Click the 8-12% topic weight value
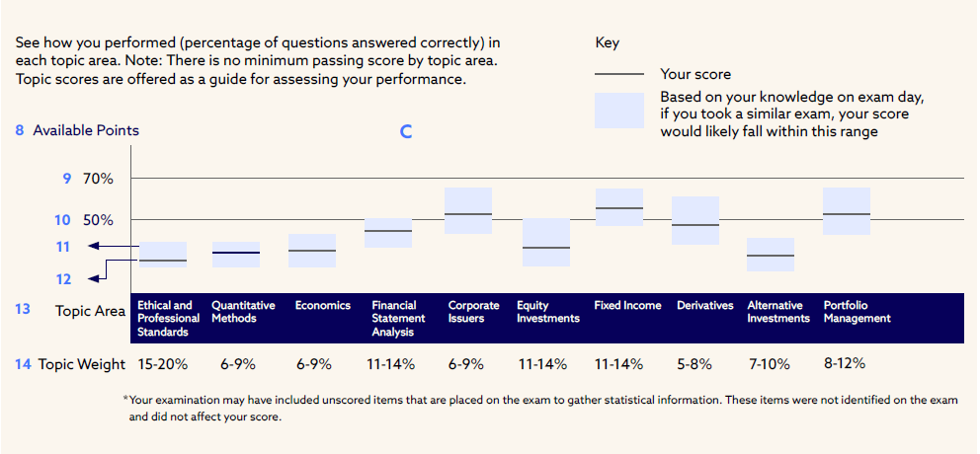The height and width of the screenshot is (454, 980). coord(844,363)
